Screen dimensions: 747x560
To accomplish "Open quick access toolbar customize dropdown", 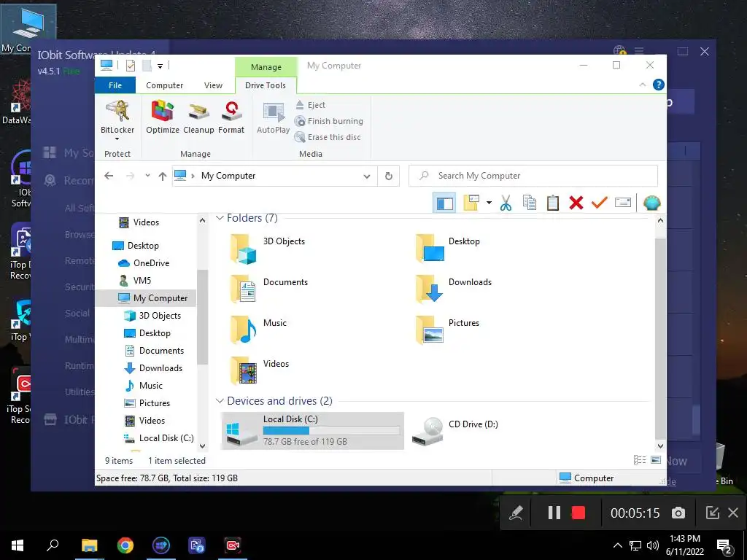I will (x=160, y=66).
